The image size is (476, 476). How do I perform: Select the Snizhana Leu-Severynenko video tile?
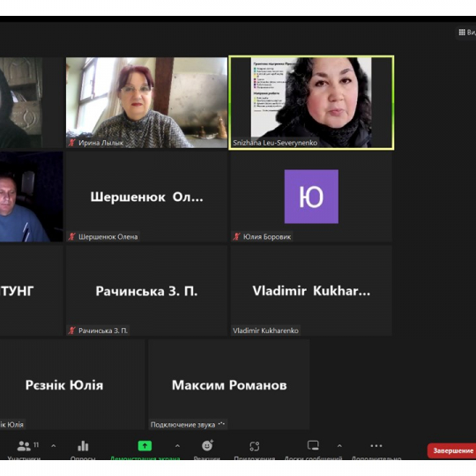tap(311, 102)
